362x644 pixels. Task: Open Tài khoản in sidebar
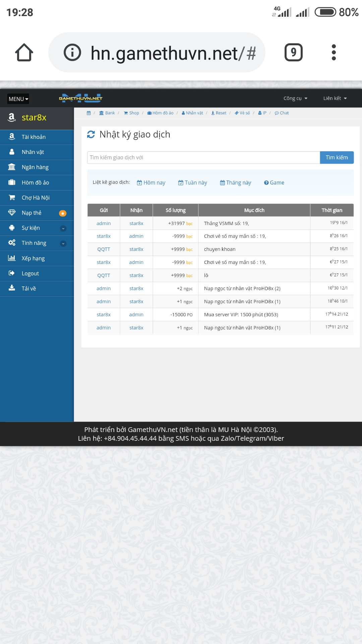[x=37, y=137]
